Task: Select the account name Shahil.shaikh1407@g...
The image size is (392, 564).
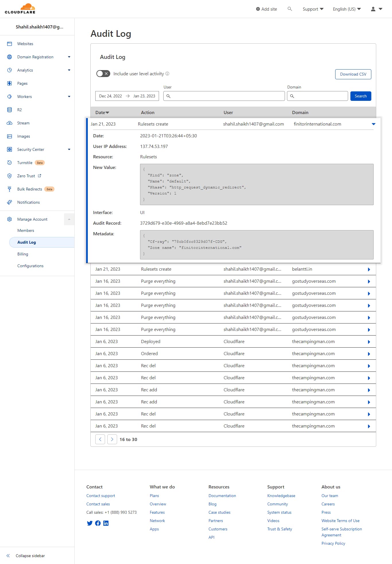Action: coord(40,27)
